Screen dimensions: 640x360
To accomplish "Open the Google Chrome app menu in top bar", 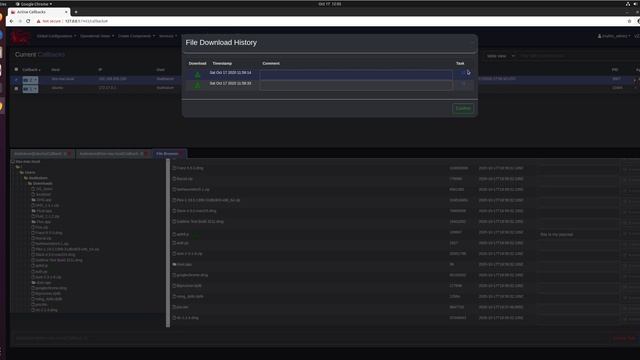I will point(33,4).
